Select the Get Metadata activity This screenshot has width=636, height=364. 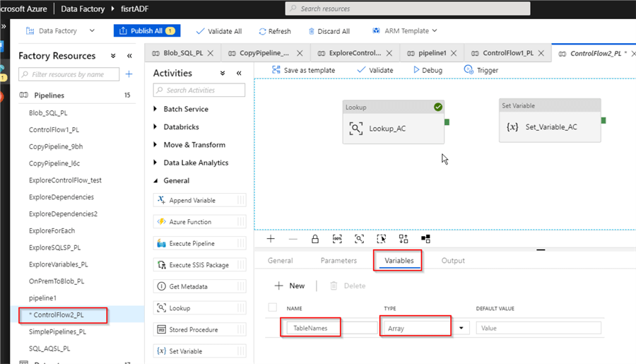click(199, 286)
